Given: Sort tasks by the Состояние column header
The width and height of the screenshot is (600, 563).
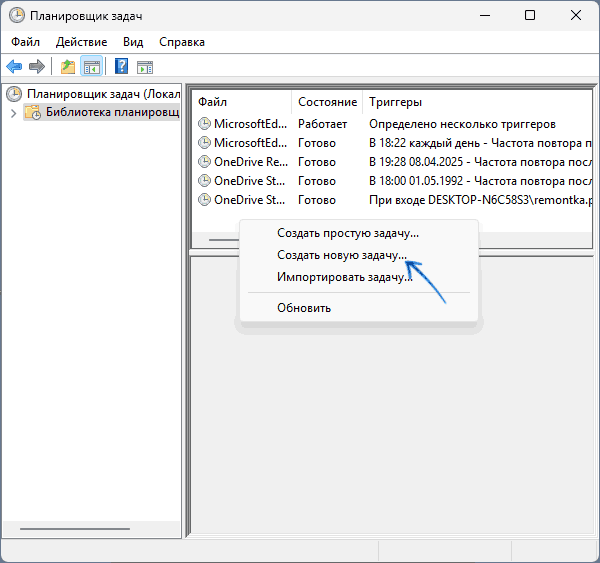Looking at the screenshot, I should [x=327, y=102].
